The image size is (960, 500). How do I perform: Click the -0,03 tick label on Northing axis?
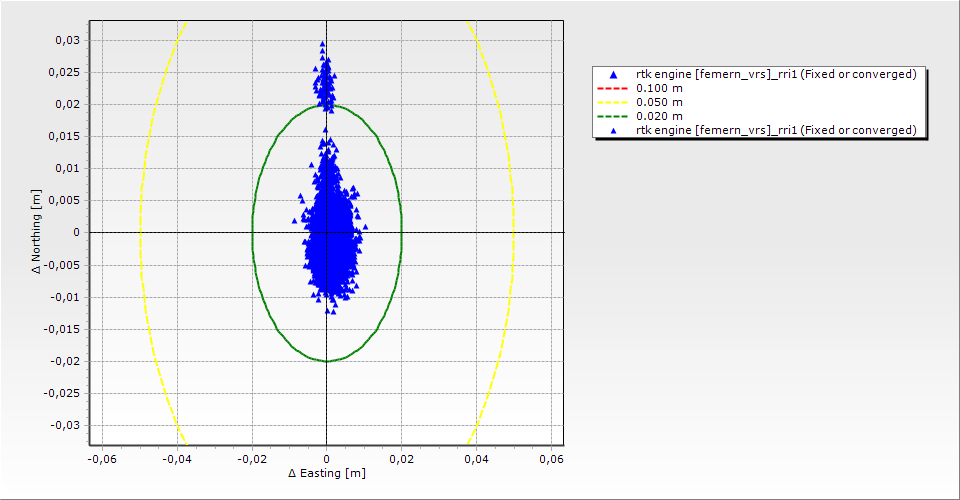coord(66,425)
